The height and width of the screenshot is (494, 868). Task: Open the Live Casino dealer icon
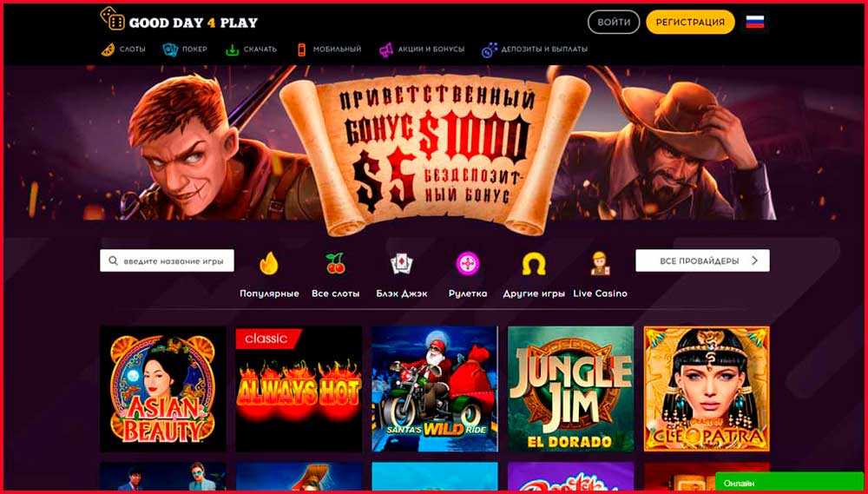600,264
